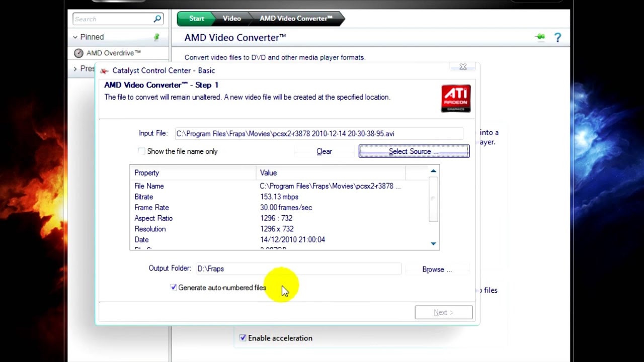644x362 pixels.
Task: Select the Date property row
Action: [x=279, y=240]
